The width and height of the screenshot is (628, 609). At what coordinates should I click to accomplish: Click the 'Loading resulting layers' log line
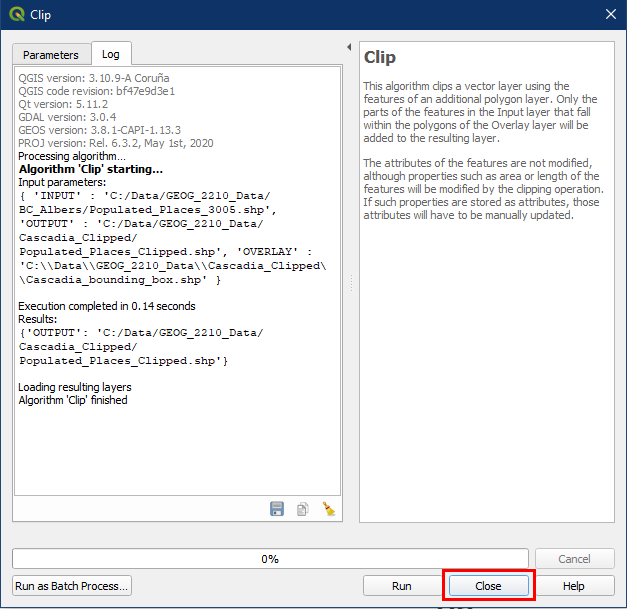(x=75, y=387)
